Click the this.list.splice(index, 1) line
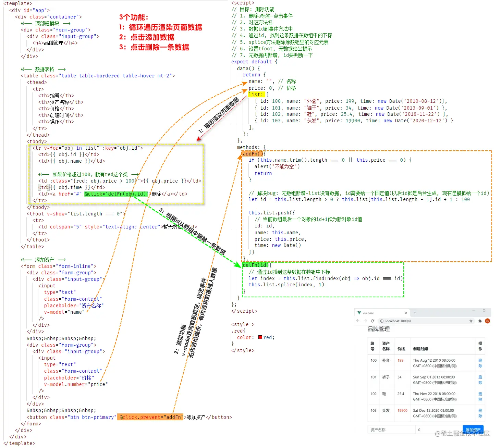 (286, 285)
